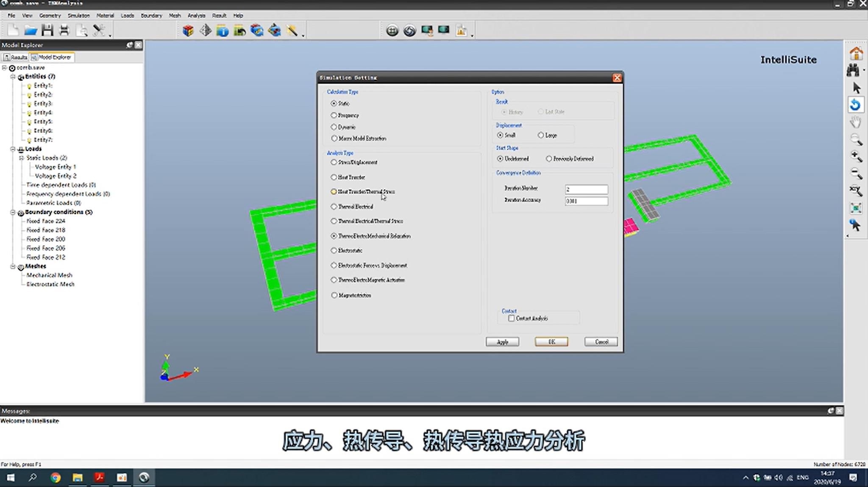The height and width of the screenshot is (487, 868).
Task: Collapse the Loads tree node
Action: [x=13, y=149]
